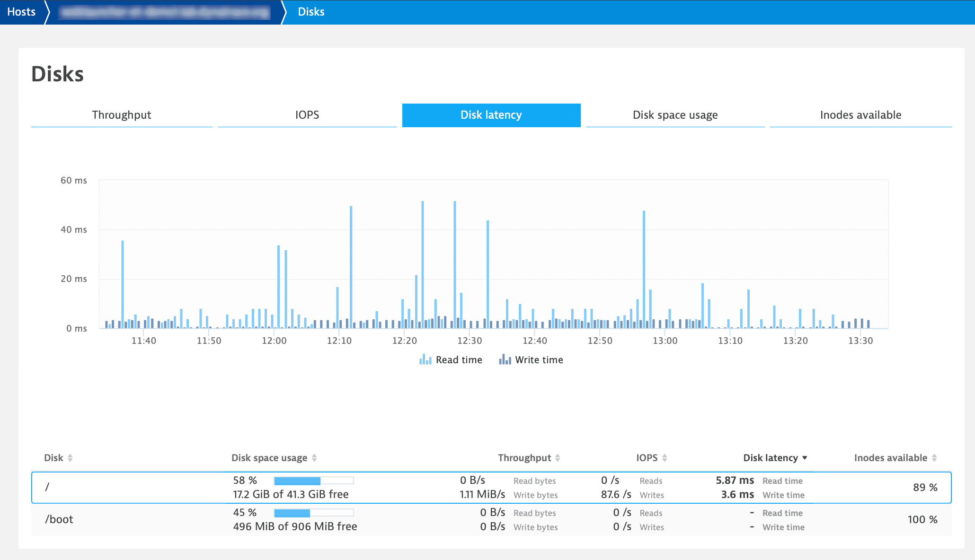Image resolution: width=975 pixels, height=560 pixels.
Task: Click the Read time legend icon
Action: pyautogui.click(x=425, y=360)
